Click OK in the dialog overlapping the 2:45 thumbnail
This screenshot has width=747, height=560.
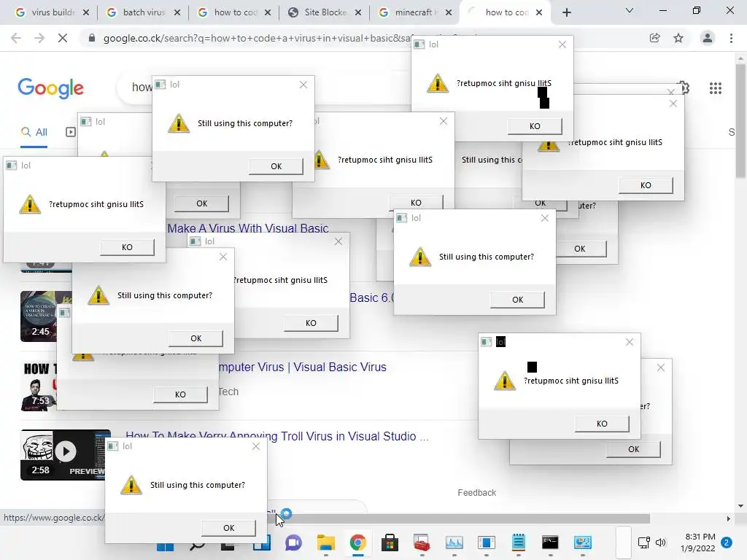point(196,338)
